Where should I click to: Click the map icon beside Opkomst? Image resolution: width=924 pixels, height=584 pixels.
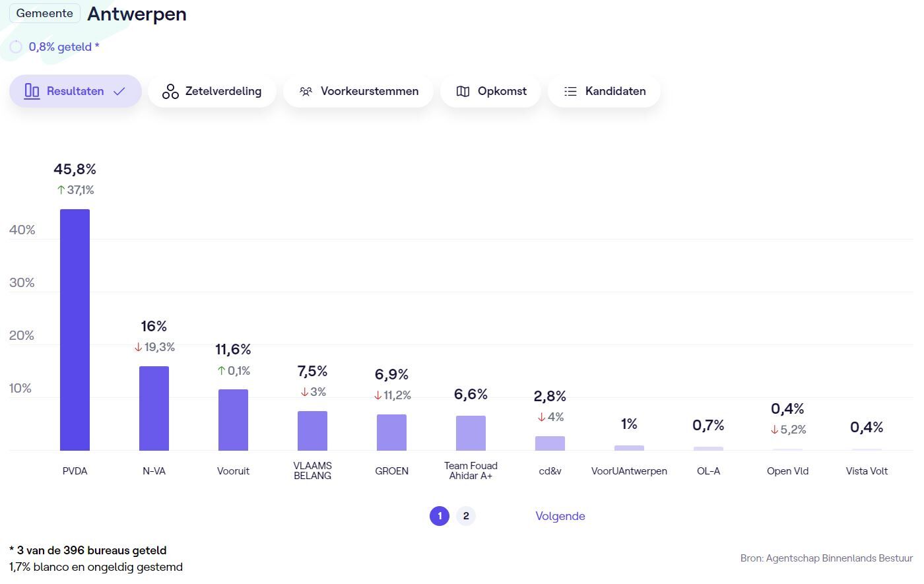[x=463, y=91]
